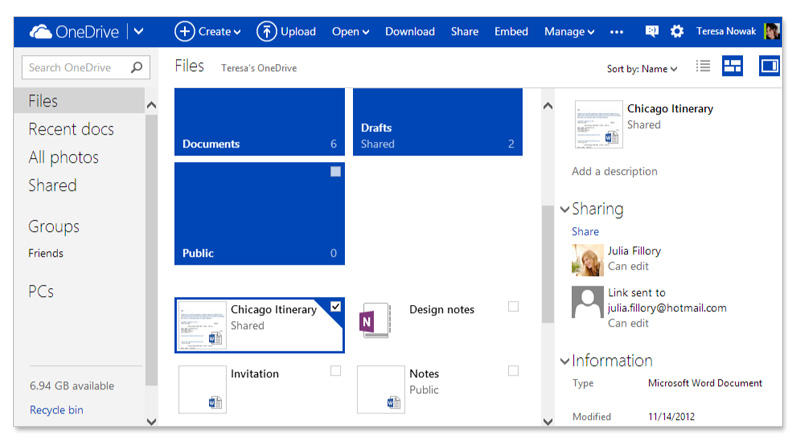Click the Share link under Sharing
Image resolution: width=799 pixels, height=440 pixels.
point(585,231)
